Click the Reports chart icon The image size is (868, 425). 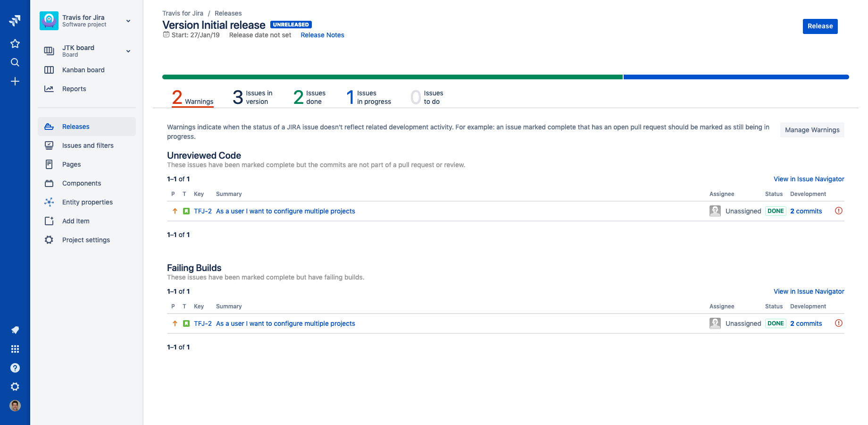pyautogui.click(x=49, y=89)
